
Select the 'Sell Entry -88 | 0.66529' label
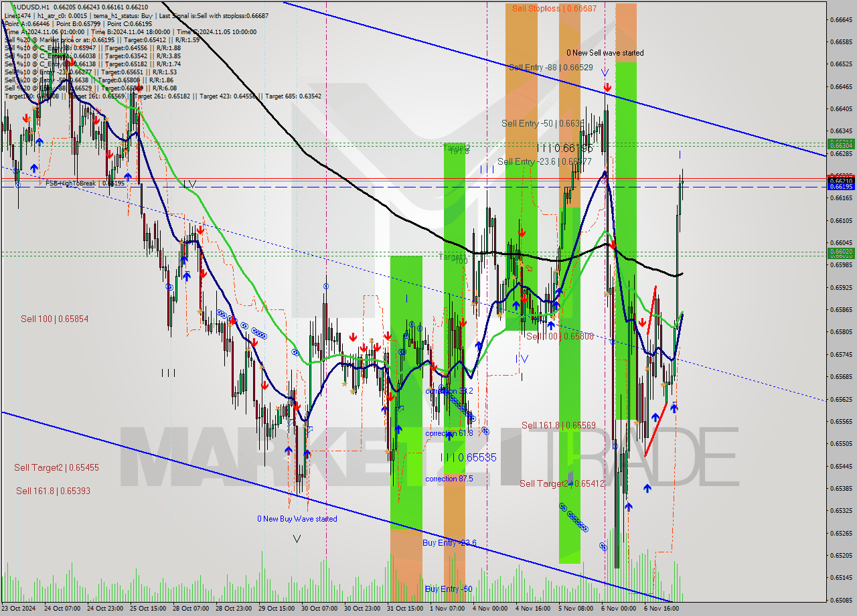pos(550,68)
